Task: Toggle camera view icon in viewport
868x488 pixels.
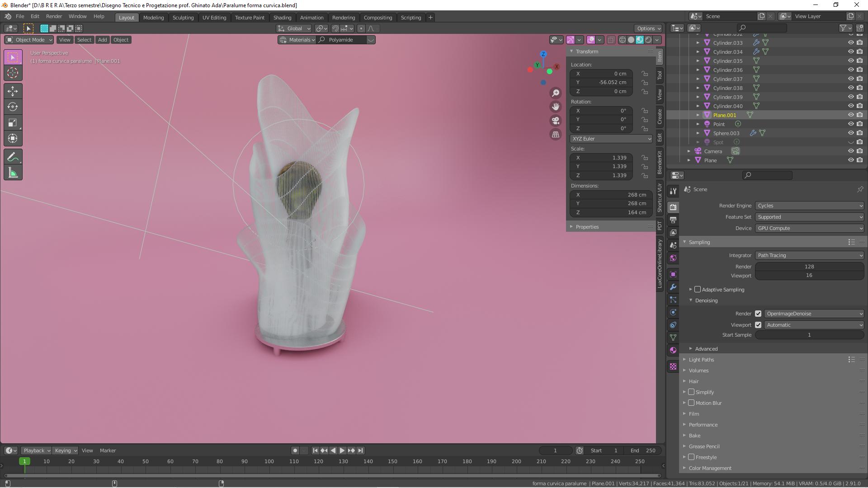Action: click(x=556, y=121)
